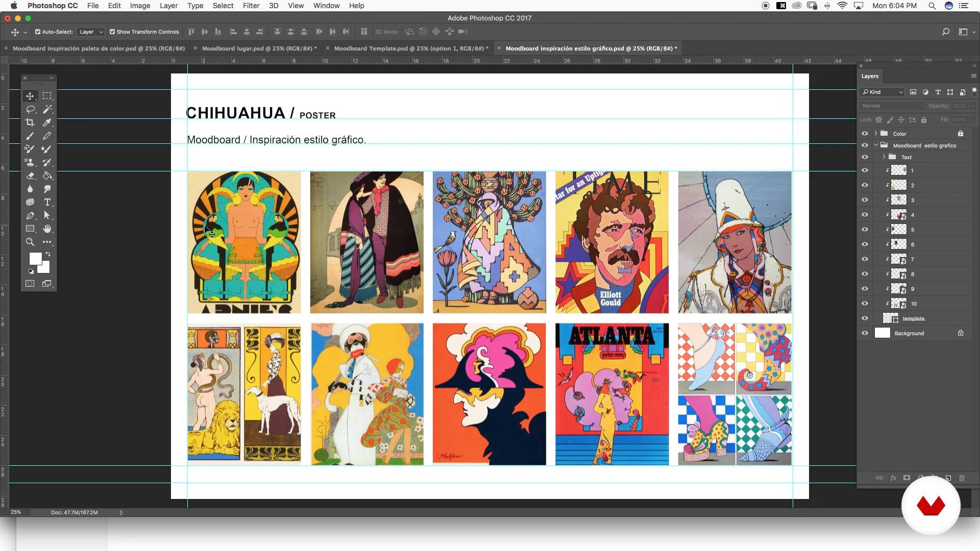Open the Layers panel options menu
Viewport: 980px width, 551px height.
click(973, 76)
